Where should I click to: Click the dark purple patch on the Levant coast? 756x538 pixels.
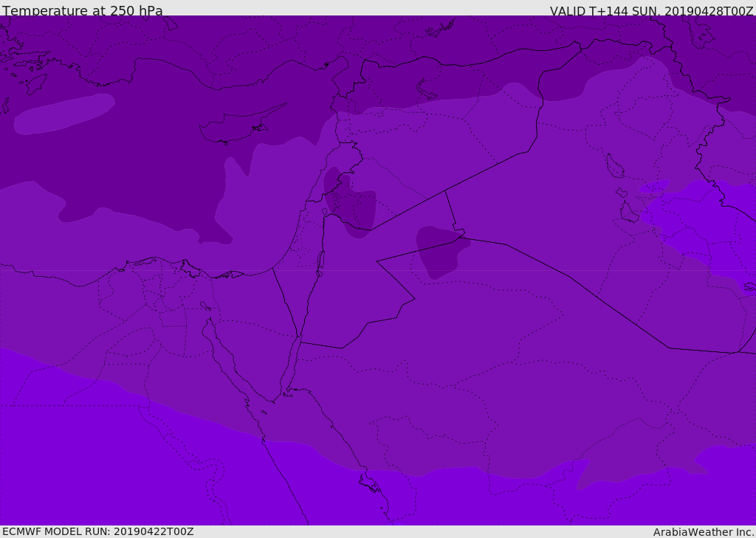[x=351, y=203]
